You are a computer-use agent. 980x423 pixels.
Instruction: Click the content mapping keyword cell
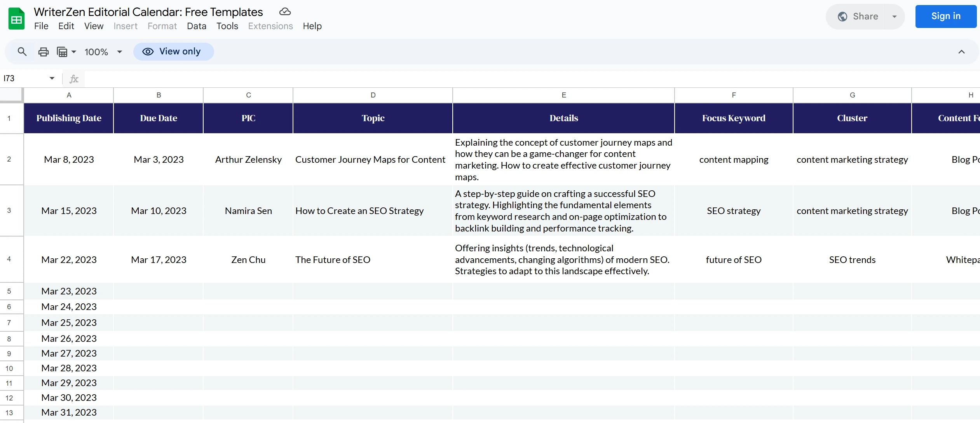(734, 160)
